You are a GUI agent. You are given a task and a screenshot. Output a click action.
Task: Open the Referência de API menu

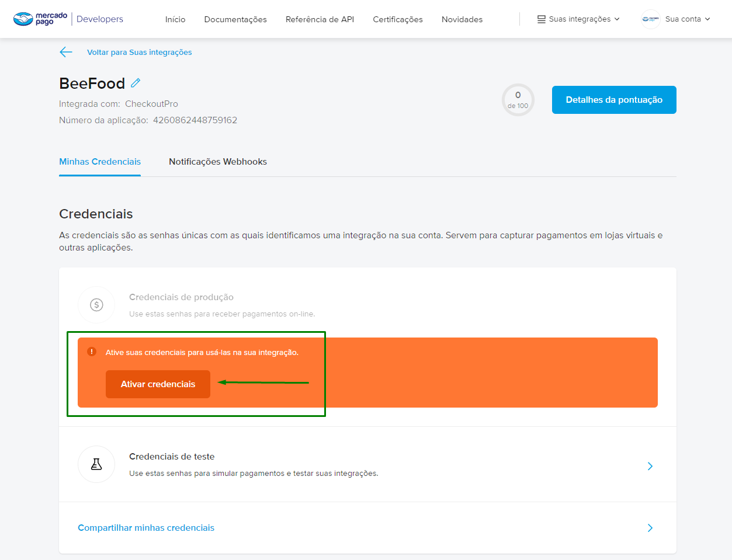pos(320,19)
